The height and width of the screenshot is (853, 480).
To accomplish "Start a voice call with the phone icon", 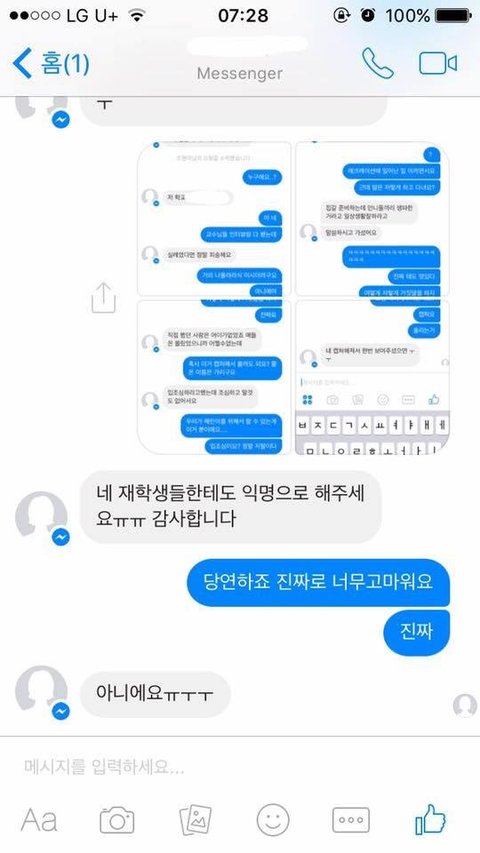I will [378, 63].
